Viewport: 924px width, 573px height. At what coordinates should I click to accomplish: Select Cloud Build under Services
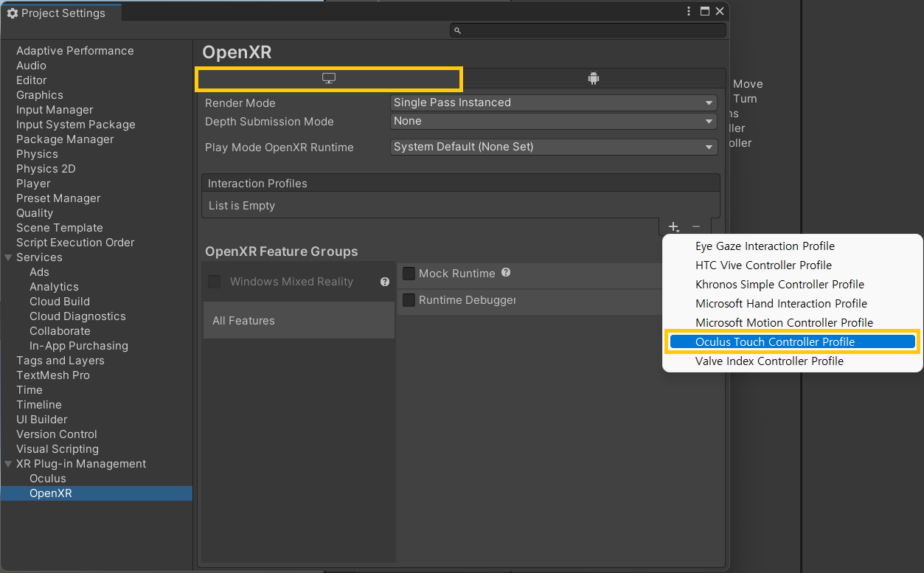click(60, 302)
